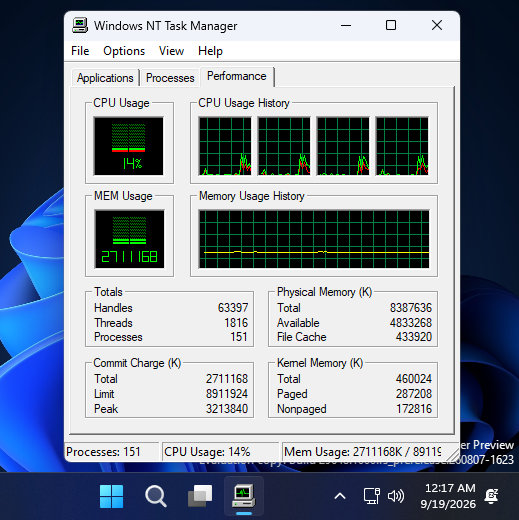Click the MEM Usage group label

pos(123,196)
